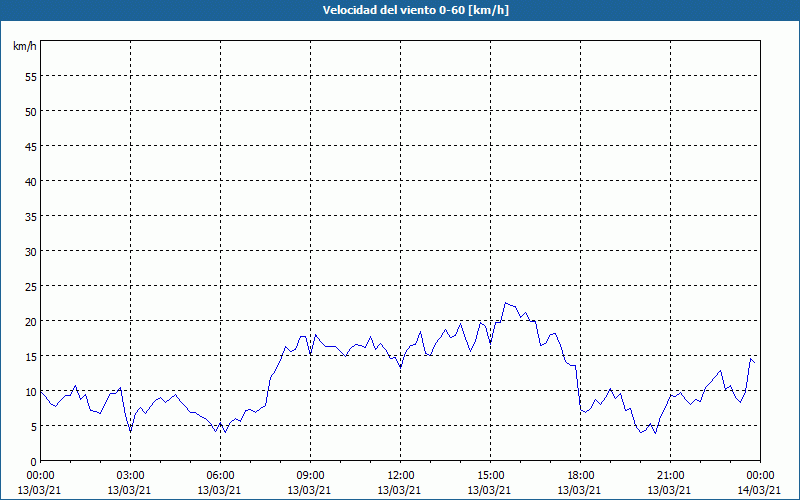Click the '06:00' time label on the x-axis

click(x=220, y=476)
